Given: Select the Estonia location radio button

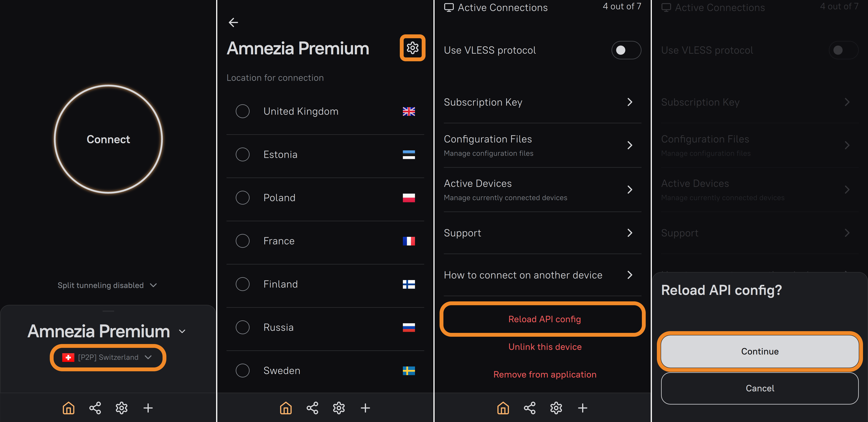Looking at the screenshot, I should click(x=243, y=155).
